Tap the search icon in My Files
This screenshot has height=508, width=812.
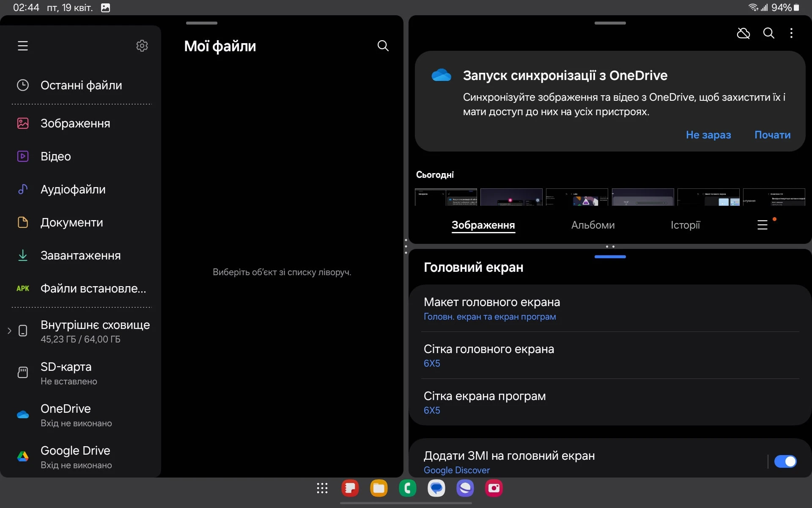click(383, 46)
